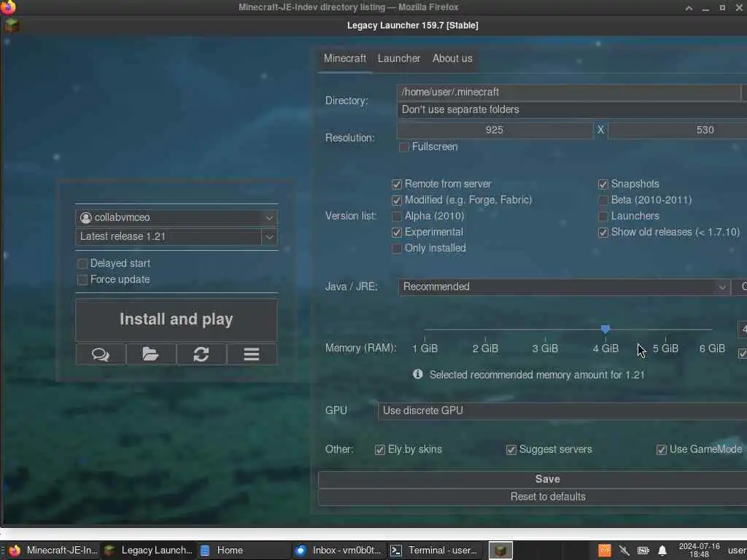The height and width of the screenshot is (560, 747).
Task: Click the info icon near recommended memory
Action: (x=418, y=374)
